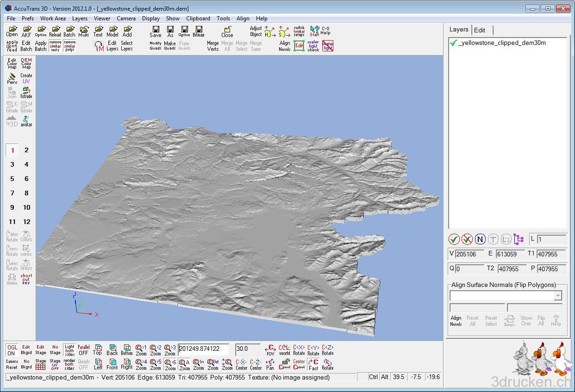The height and width of the screenshot is (392, 575).
Task: Click the field showing 201249.874122
Action: tap(205, 349)
